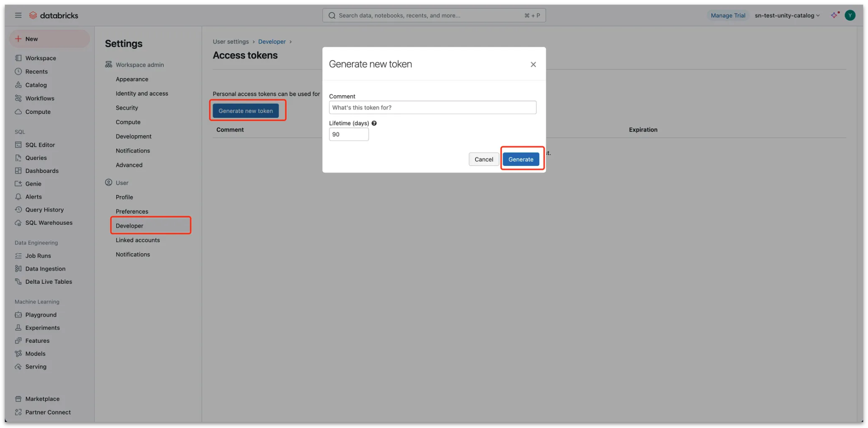Open Identity and access settings
The height and width of the screenshot is (428, 868).
tap(142, 93)
